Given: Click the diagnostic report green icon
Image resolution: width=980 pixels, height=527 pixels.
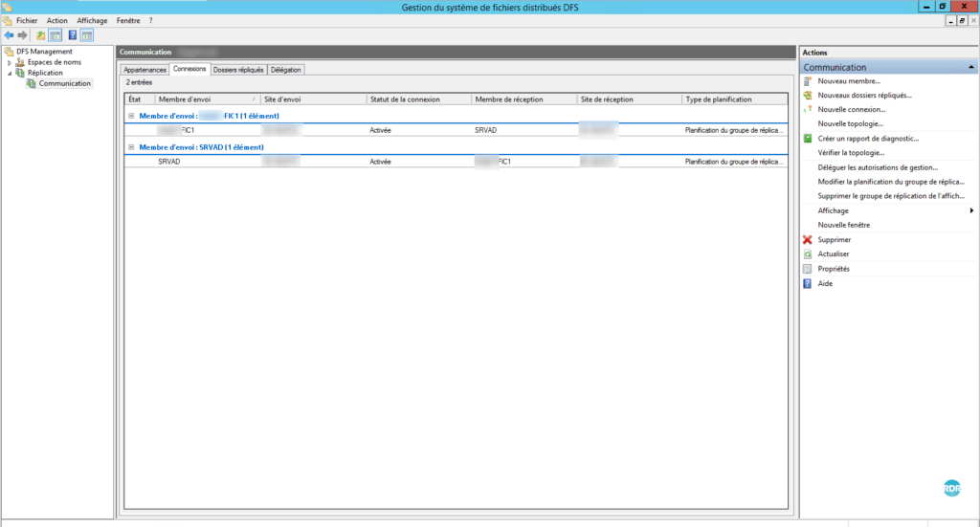Looking at the screenshot, I should (x=808, y=139).
